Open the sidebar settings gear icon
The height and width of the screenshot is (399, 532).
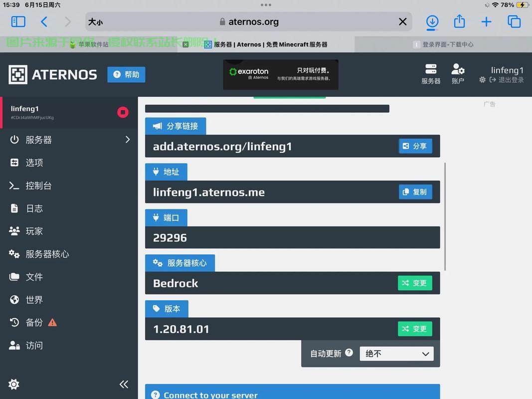tap(13, 384)
